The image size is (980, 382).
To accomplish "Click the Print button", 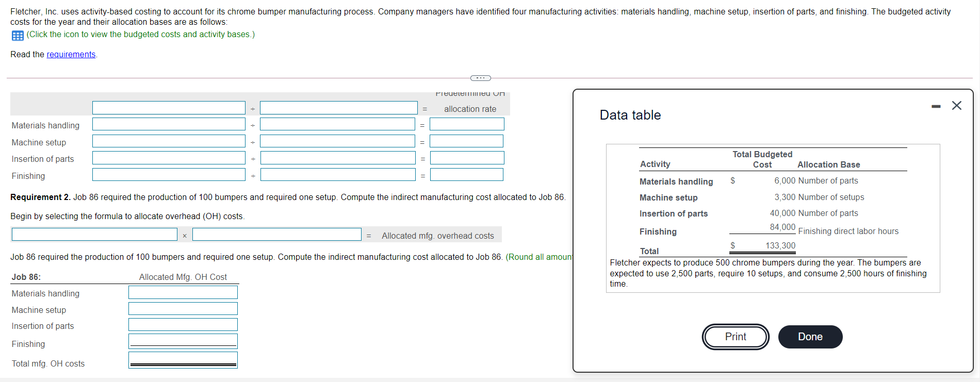I will [736, 337].
